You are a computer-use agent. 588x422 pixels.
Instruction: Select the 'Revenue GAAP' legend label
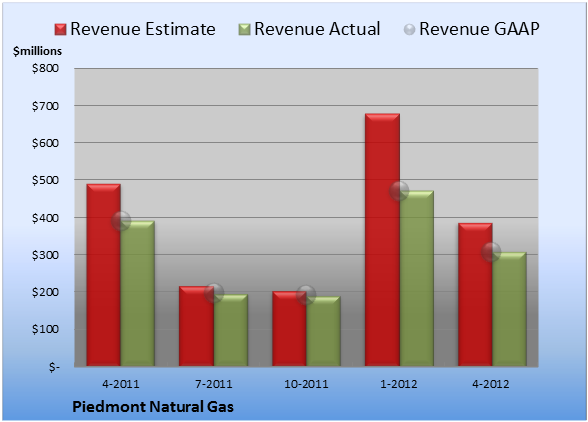479,29
